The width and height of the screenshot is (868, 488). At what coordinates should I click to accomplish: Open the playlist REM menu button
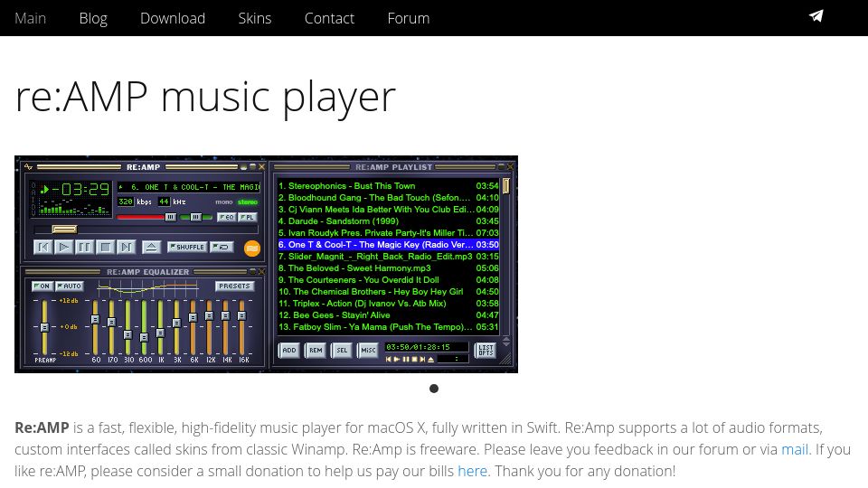pyautogui.click(x=316, y=351)
